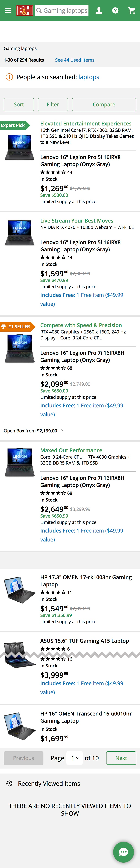Click the laptops suggested search link
This screenshot has height=868, width=140.
[89, 77]
